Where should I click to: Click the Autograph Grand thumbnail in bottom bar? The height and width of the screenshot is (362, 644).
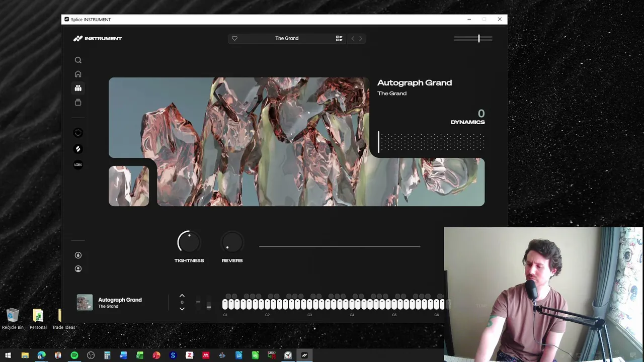click(x=85, y=302)
